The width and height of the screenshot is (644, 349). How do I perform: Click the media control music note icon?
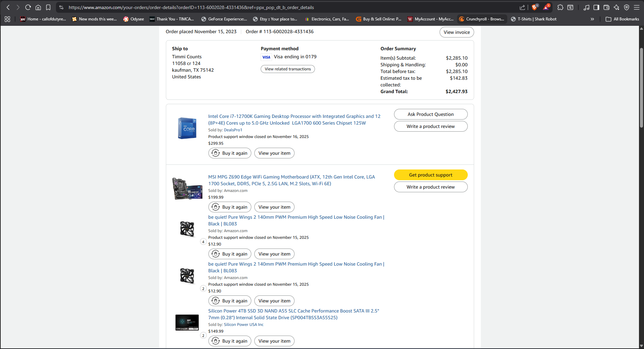586,7
